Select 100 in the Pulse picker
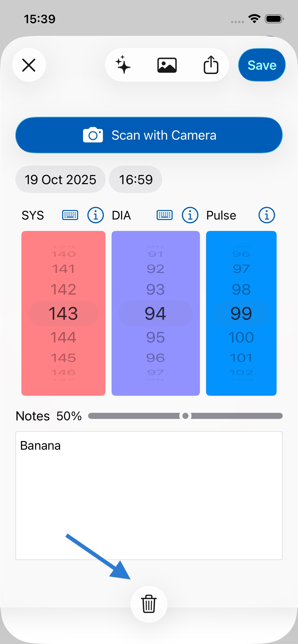 pyautogui.click(x=241, y=337)
